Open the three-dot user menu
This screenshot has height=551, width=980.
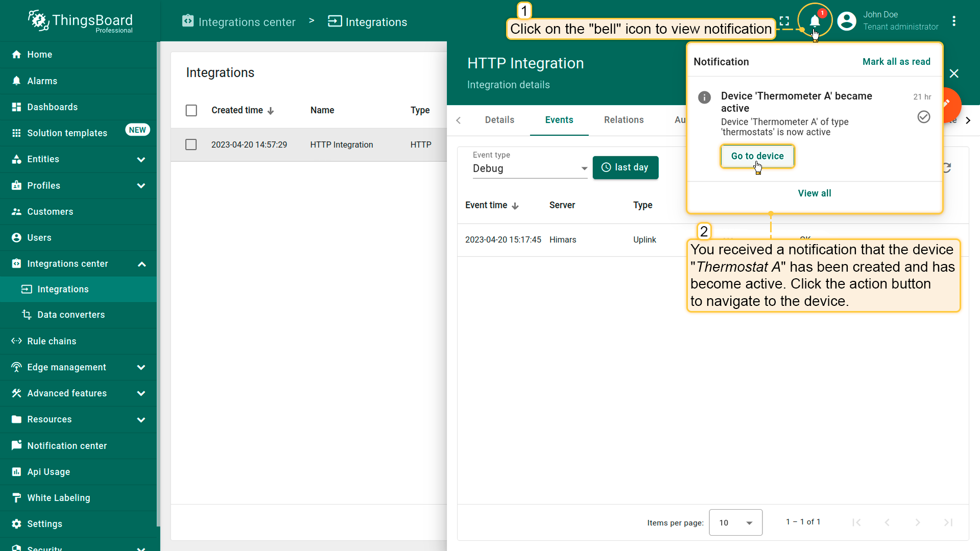tap(954, 21)
